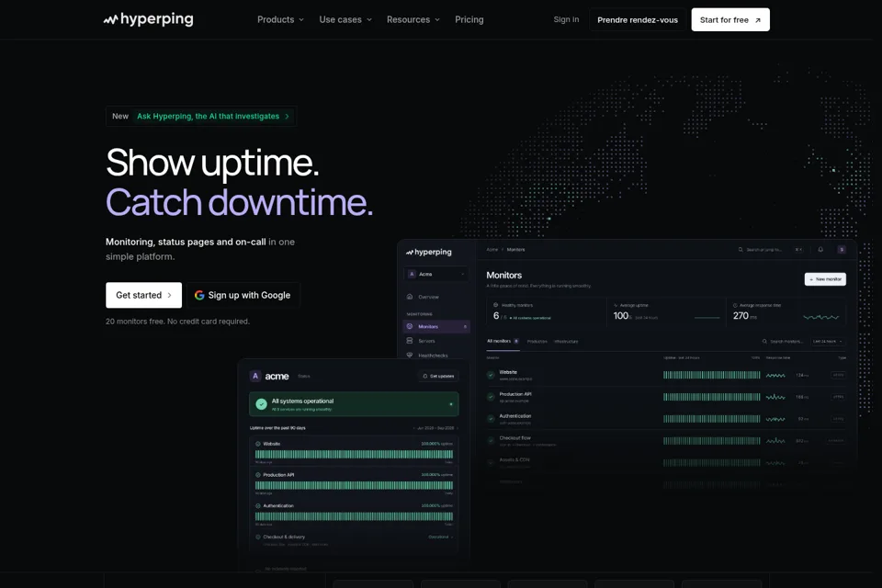The height and width of the screenshot is (588, 882).
Task: Switch to the Infrastructure tab
Action: [x=566, y=341]
